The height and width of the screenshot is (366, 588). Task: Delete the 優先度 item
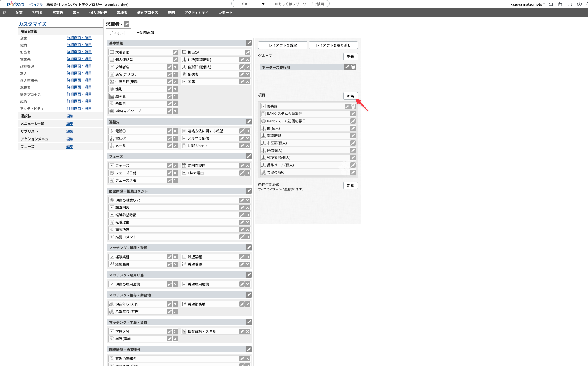point(353,106)
